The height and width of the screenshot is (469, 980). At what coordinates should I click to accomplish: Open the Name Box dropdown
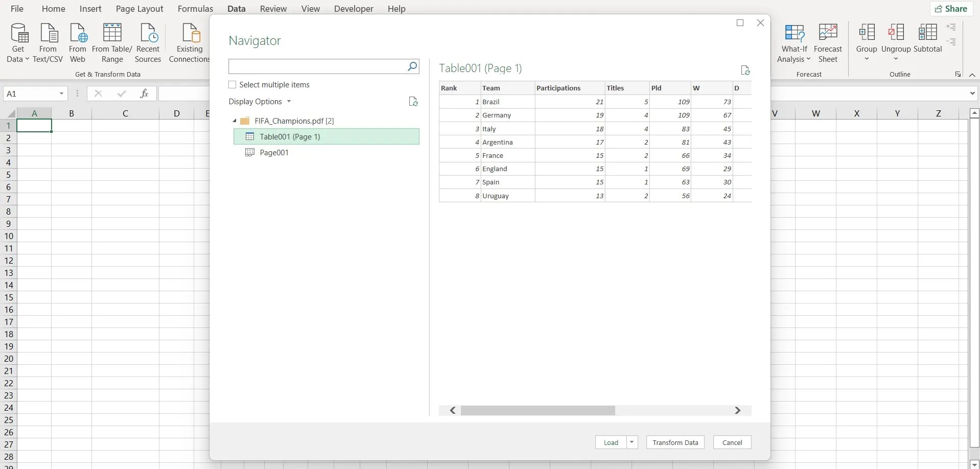pyautogui.click(x=61, y=93)
